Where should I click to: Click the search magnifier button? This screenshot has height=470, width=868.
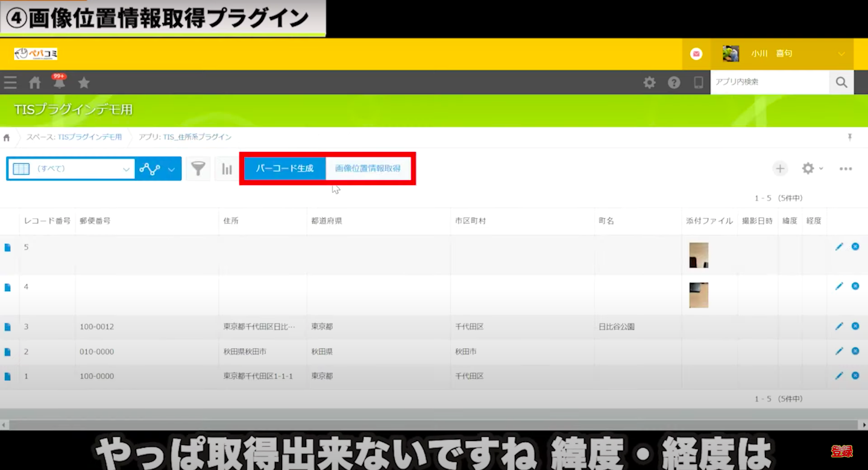pyautogui.click(x=841, y=83)
